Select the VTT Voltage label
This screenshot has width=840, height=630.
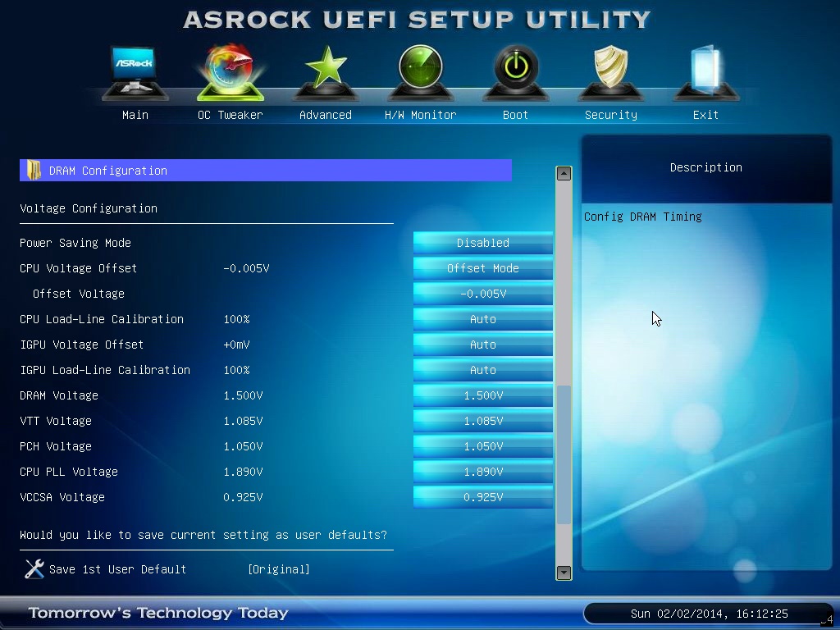56,421
